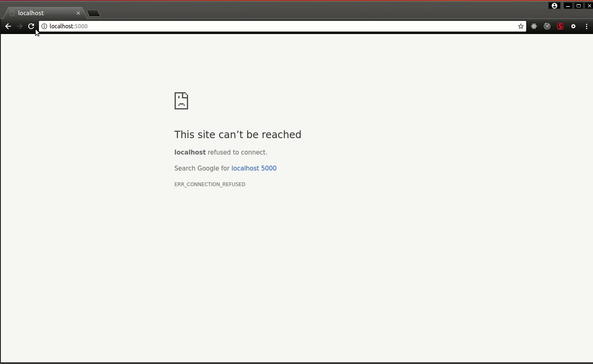The image size is (593, 364).
Task: View site information via the info icon
Action: [44, 26]
